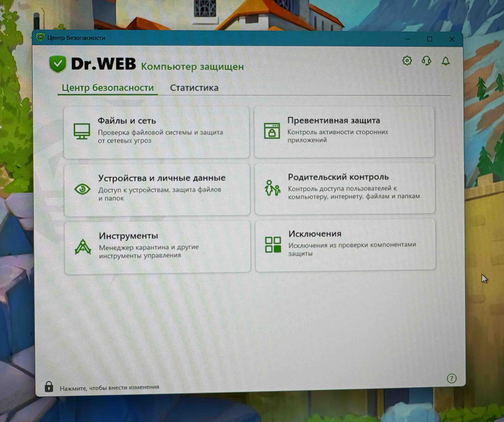Click the four-squares icon for Исключения
Image resolution: width=504 pixels, height=422 pixels.
273,244
